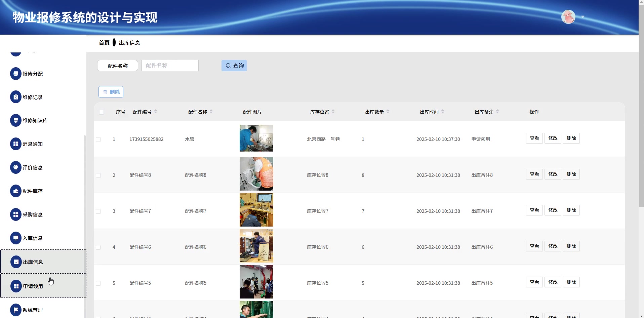This screenshot has height=318, width=644.
Task: Sort table by 库存位置 column
Action: click(x=333, y=112)
